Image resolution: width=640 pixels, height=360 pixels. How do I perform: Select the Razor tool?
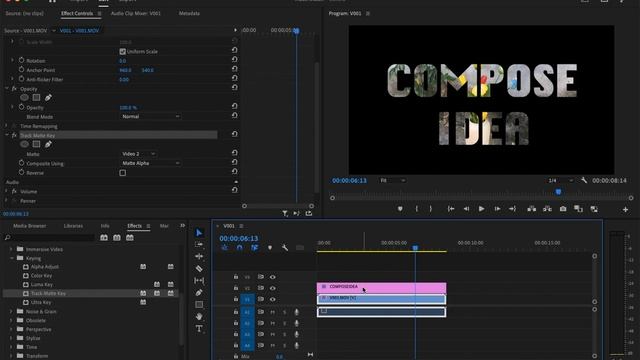pos(199,269)
